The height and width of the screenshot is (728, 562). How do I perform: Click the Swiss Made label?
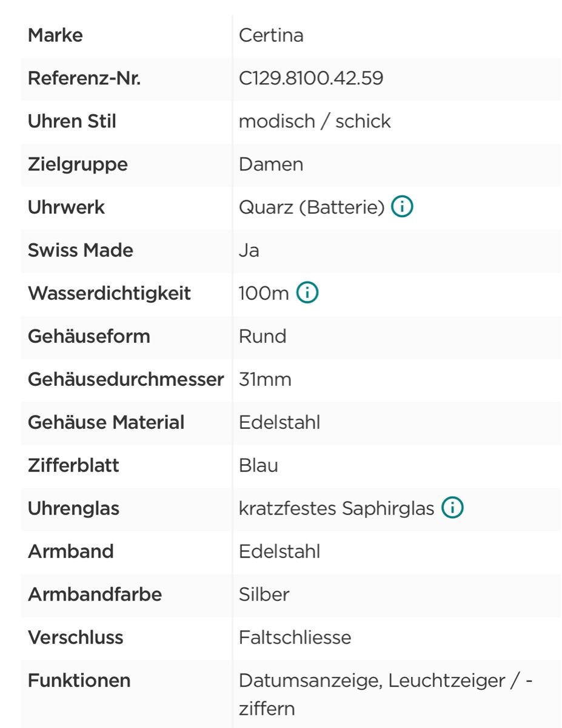tap(81, 251)
